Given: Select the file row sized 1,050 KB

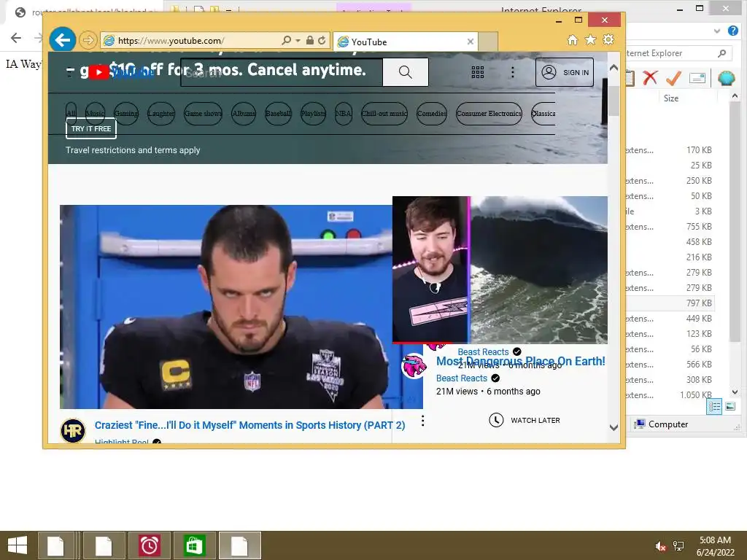Looking at the screenshot, I should click(x=670, y=394).
